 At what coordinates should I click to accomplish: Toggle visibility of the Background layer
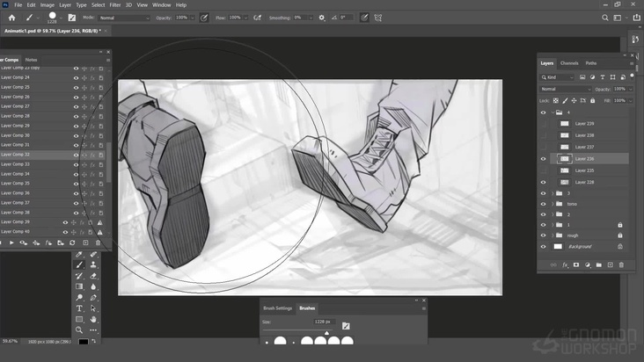(544, 247)
